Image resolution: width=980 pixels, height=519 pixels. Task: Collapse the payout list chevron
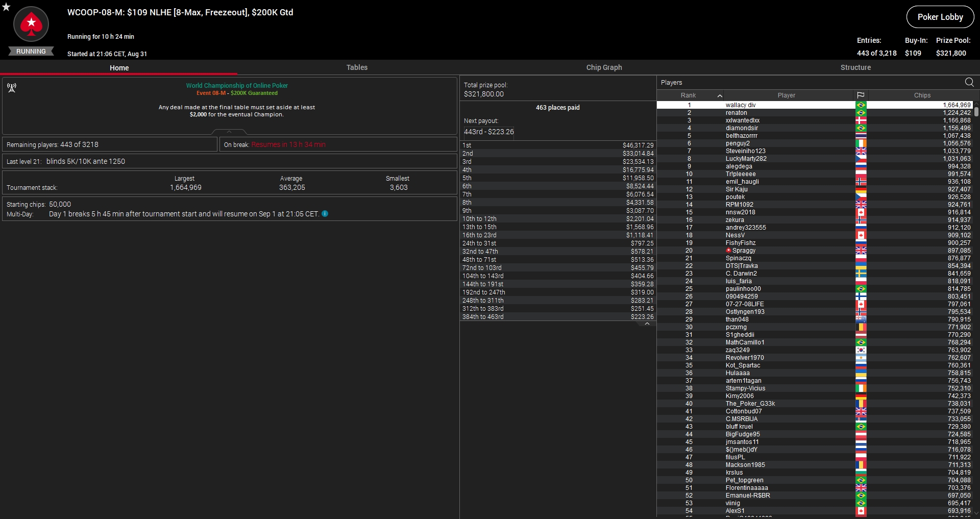tap(647, 324)
